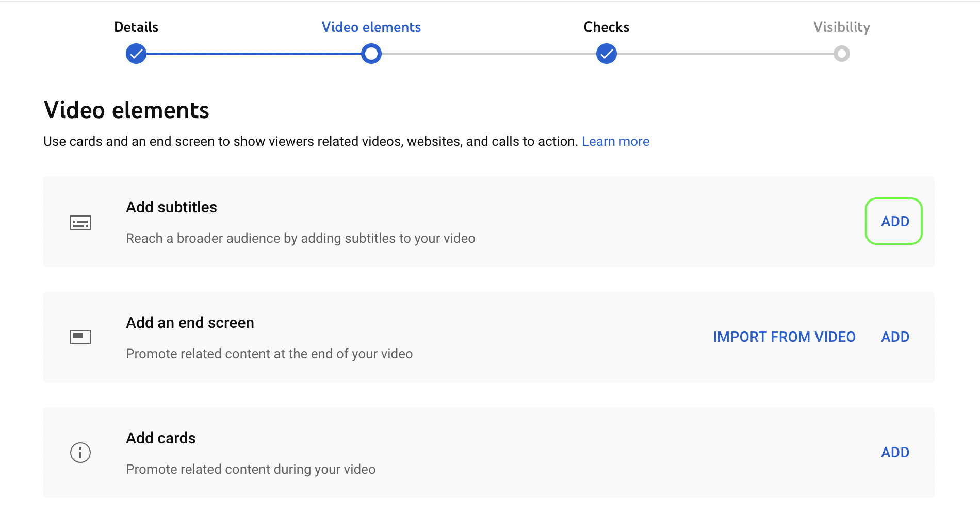The height and width of the screenshot is (532, 980).
Task: Click the 'Add an end screen' title text
Action: point(190,323)
